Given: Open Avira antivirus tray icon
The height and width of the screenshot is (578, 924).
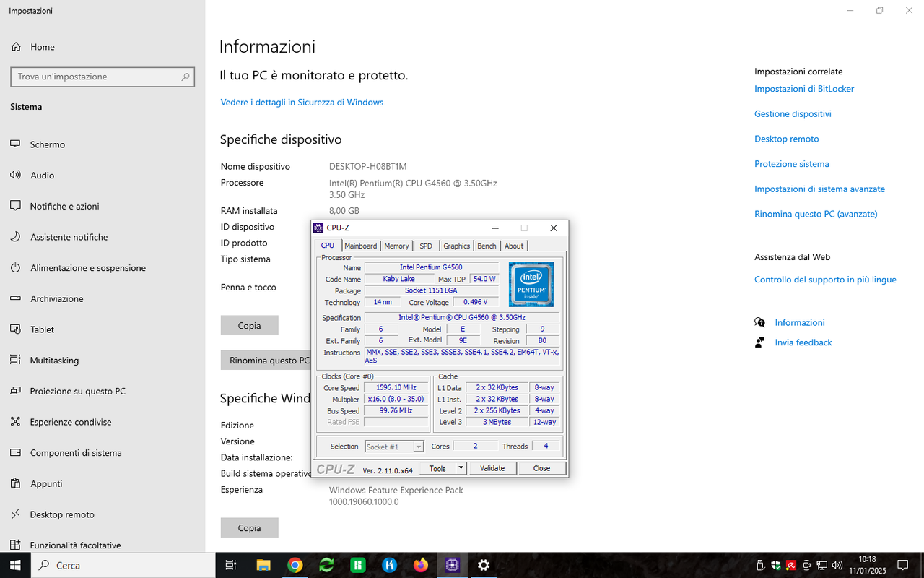Looking at the screenshot, I should (791, 565).
